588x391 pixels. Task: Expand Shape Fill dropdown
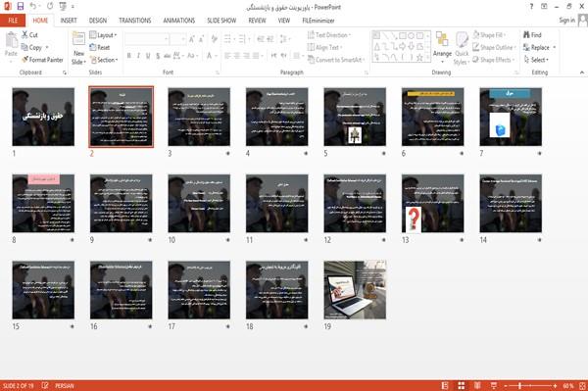(489, 35)
